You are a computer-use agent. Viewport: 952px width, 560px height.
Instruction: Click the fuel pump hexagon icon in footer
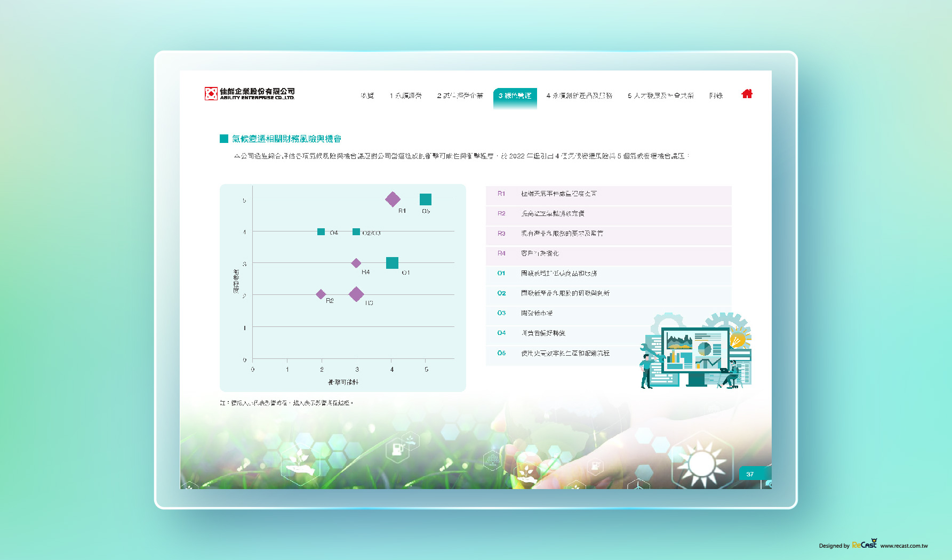[397, 450]
